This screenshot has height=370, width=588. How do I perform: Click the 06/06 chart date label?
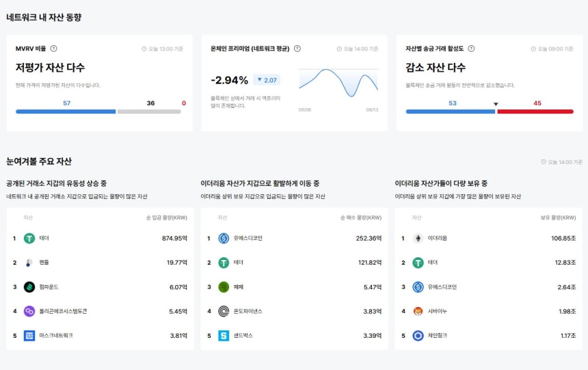coord(304,110)
